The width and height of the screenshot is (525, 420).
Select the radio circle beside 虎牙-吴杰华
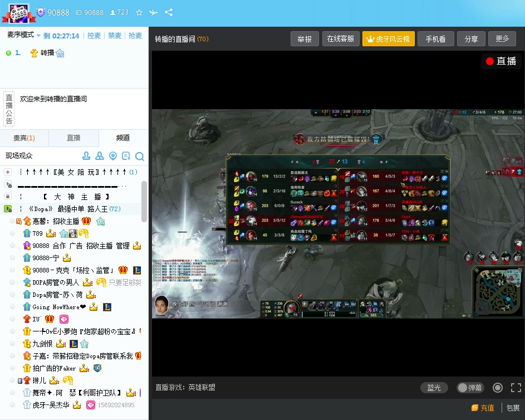coord(13,405)
